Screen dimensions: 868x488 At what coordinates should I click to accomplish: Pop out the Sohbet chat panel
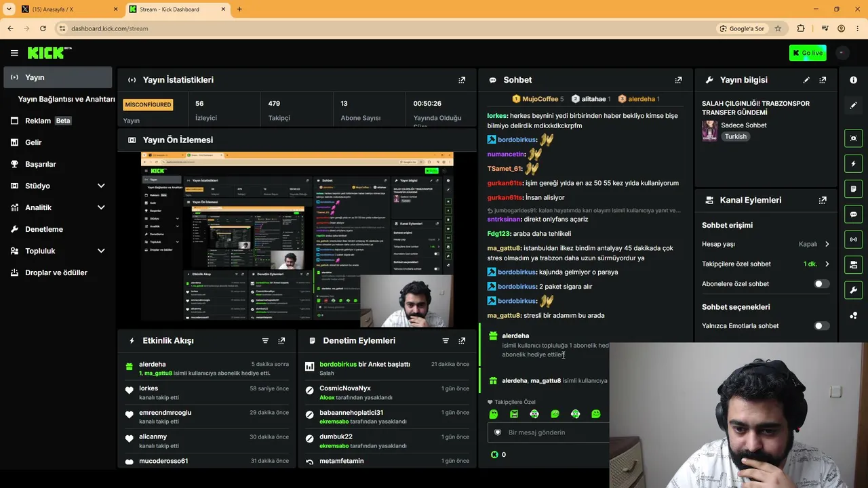678,80
